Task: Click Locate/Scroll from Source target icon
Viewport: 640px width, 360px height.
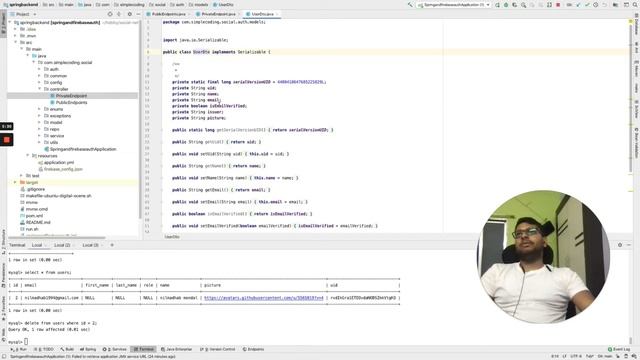Action: 110,14
